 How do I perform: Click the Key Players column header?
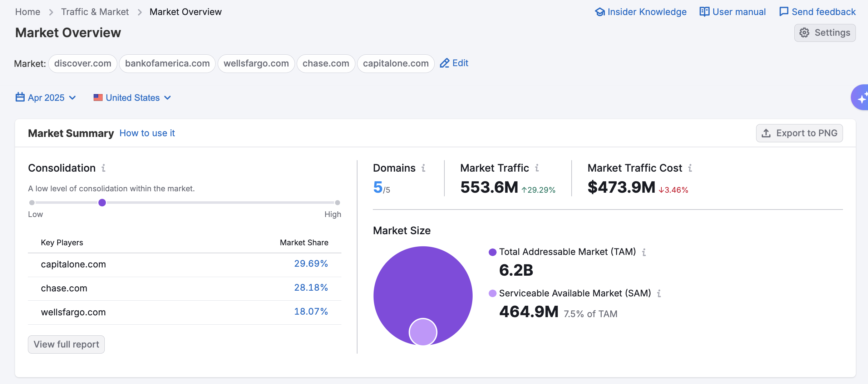[62, 242]
